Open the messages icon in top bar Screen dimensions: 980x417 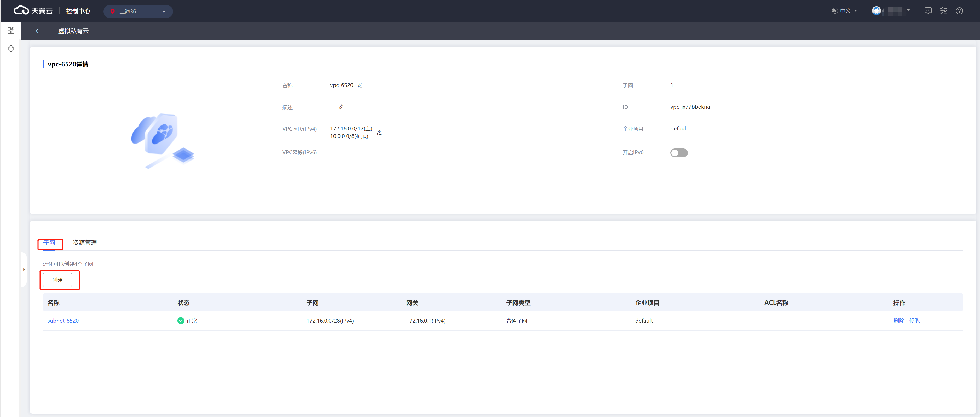[928, 11]
